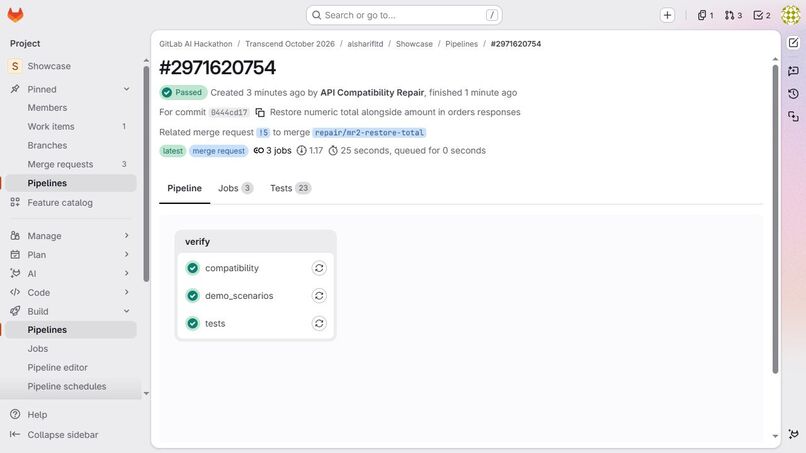
Task: Open Pipeline schedules in sidebar
Action: tap(70, 386)
